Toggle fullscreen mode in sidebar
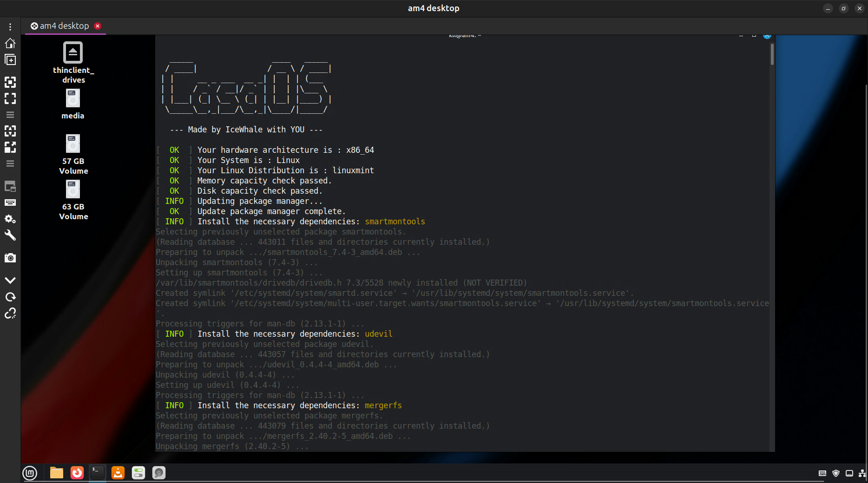The width and height of the screenshot is (868, 483). coord(10,98)
